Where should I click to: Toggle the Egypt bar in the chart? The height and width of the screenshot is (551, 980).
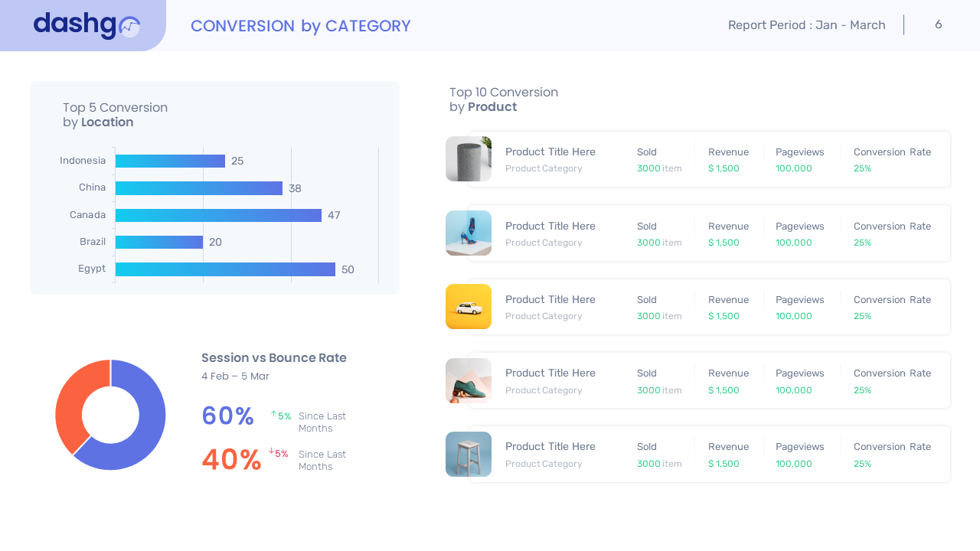coord(225,269)
